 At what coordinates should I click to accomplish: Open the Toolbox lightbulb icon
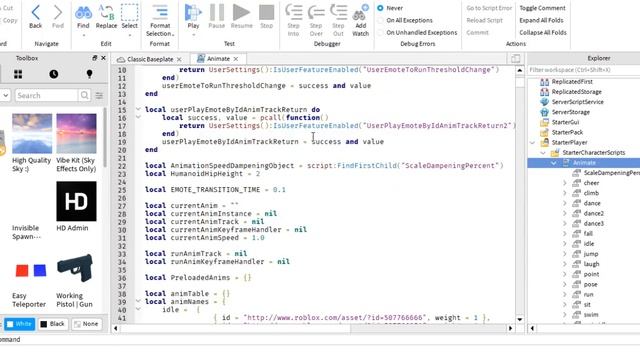pos(89,74)
